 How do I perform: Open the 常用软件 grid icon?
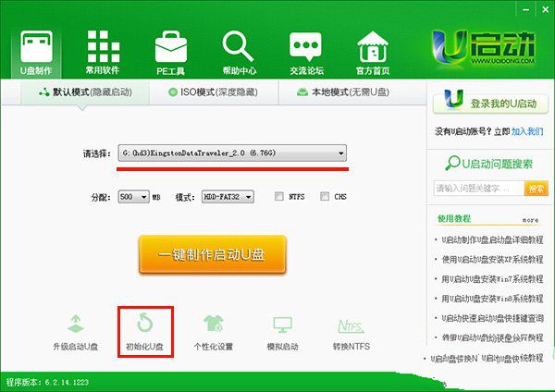pos(103,46)
